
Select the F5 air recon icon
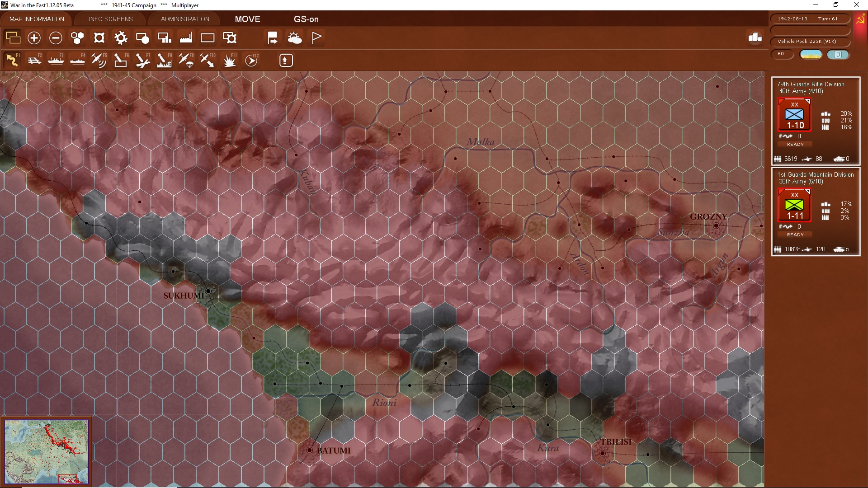(x=99, y=60)
